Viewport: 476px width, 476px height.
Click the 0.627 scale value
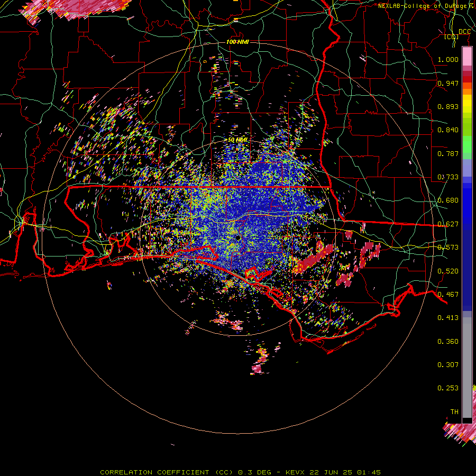(x=448, y=224)
